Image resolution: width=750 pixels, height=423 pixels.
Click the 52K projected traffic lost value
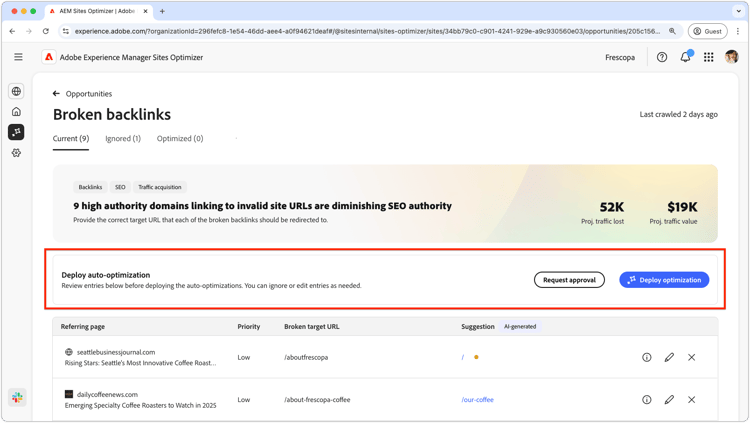(611, 207)
